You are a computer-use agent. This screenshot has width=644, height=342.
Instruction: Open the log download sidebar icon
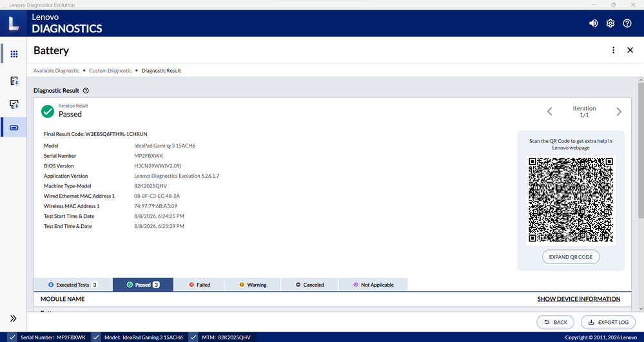coord(14,81)
